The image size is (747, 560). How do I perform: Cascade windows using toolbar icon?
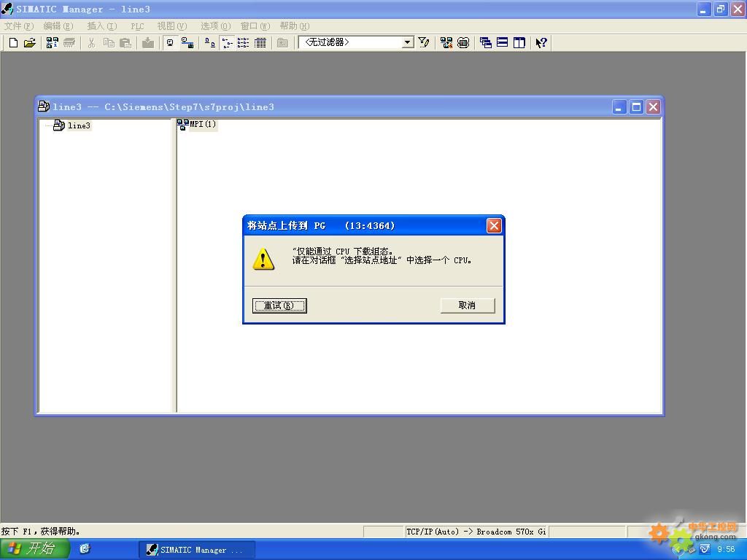pyautogui.click(x=485, y=43)
